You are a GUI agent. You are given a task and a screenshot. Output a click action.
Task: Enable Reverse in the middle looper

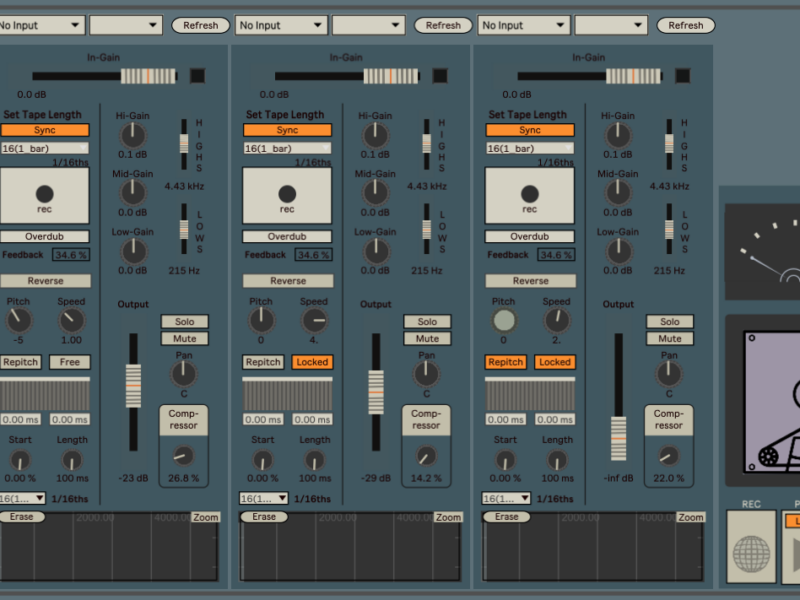[x=288, y=281]
